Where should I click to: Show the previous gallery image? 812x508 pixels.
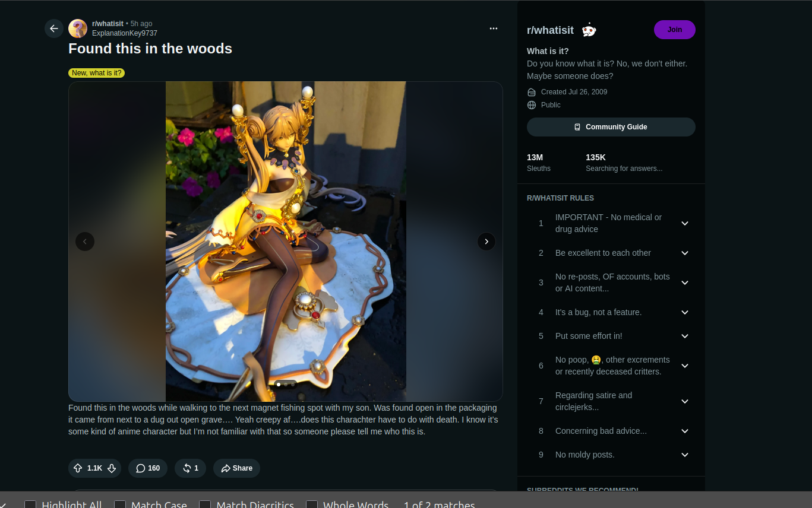tap(85, 242)
